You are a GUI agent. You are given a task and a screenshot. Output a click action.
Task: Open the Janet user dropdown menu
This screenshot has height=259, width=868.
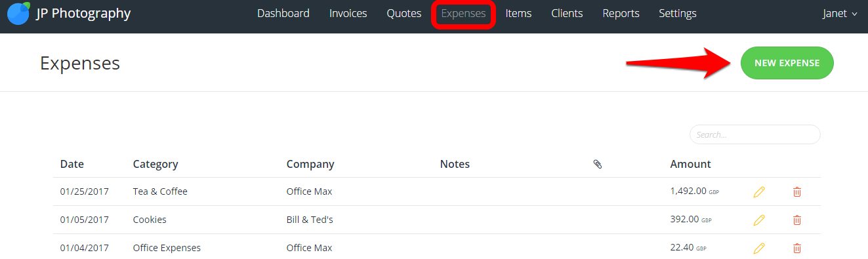pyautogui.click(x=840, y=14)
